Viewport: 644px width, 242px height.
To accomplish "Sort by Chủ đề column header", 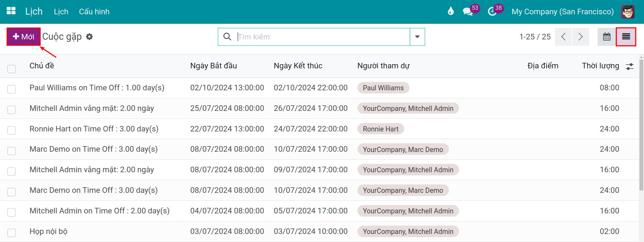I will pyautogui.click(x=42, y=66).
